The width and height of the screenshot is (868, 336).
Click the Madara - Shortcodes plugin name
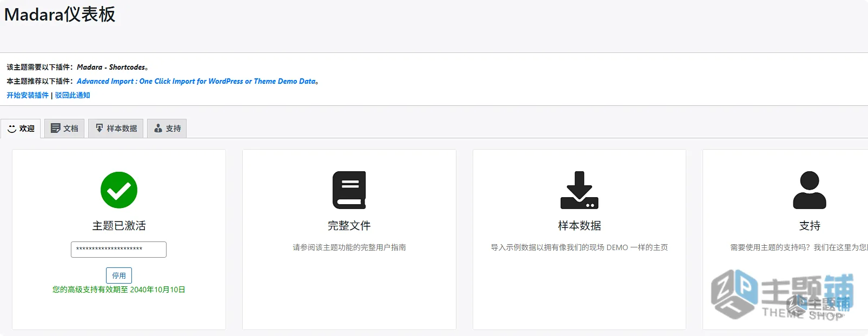coord(111,67)
